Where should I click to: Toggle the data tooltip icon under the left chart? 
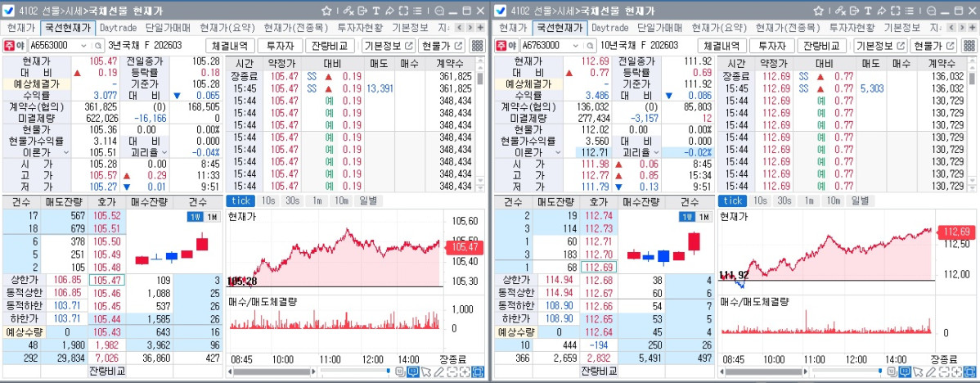413,372
